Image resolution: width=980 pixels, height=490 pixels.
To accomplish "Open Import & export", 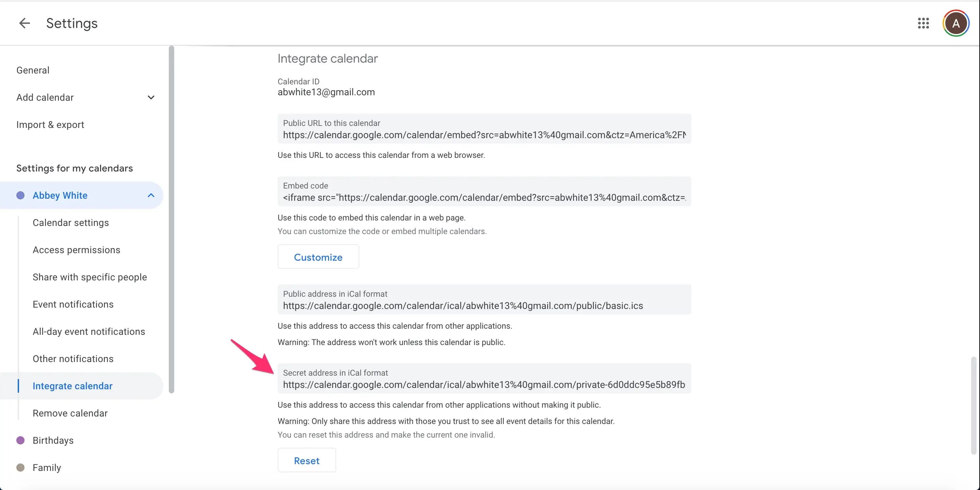I will (x=50, y=125).
